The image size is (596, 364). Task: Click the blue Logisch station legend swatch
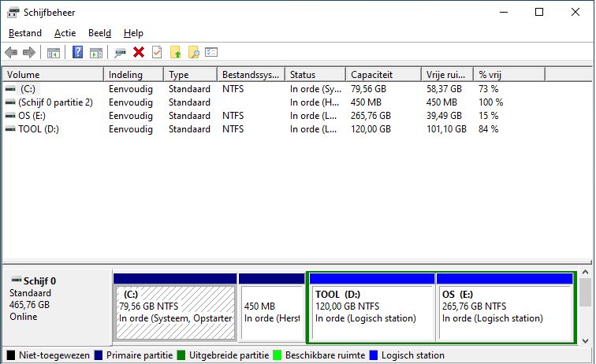[x=374, y=355]
